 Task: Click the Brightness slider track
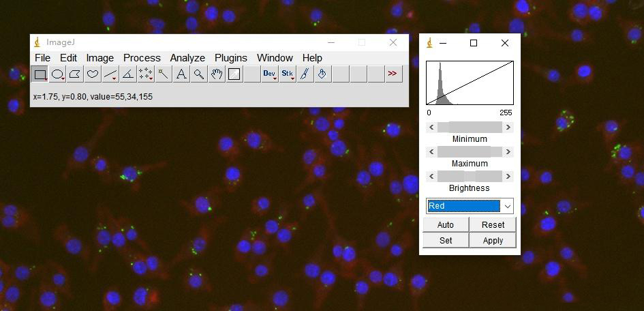pos(470,176)
